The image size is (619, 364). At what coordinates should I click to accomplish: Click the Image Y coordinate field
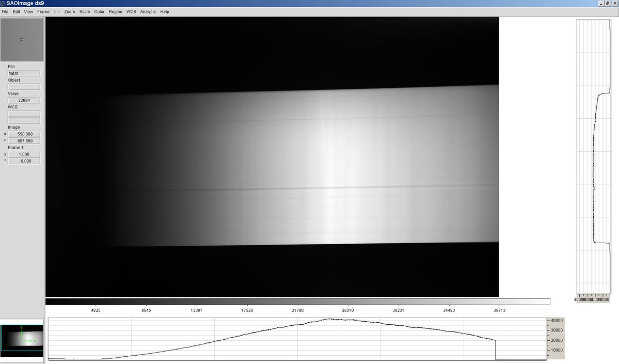pos(23,140)
